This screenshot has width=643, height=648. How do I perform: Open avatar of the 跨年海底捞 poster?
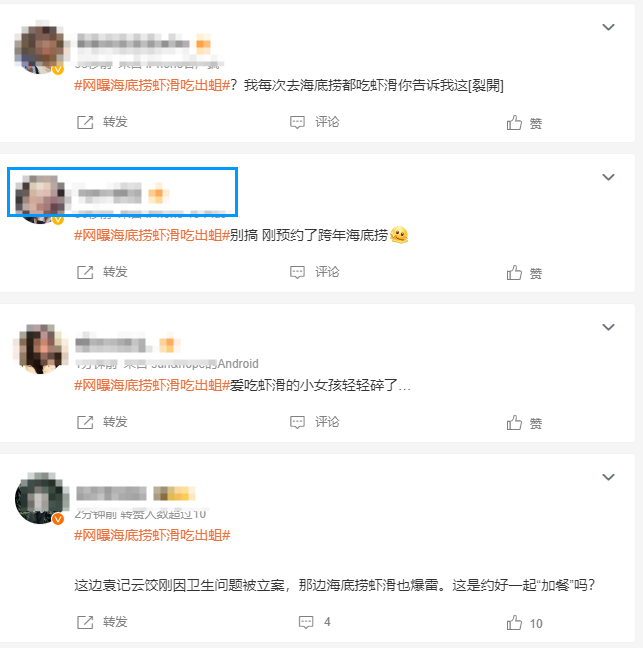click(x=40, y=199)
